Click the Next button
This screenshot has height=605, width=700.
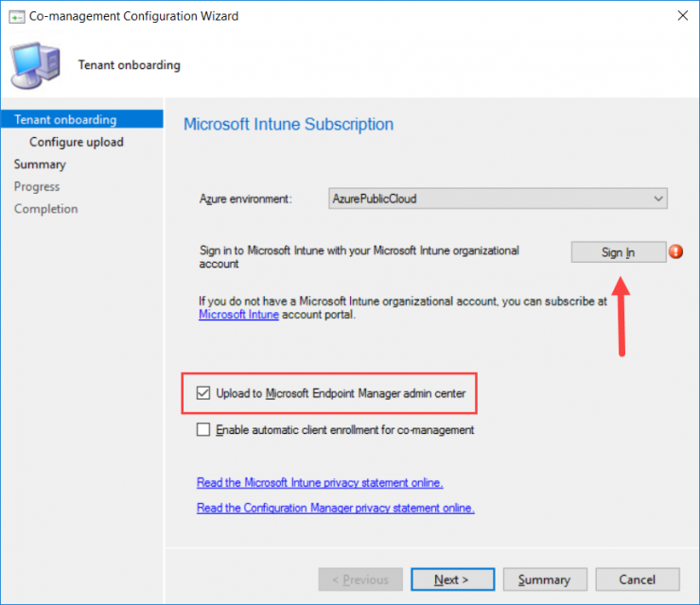452,579
